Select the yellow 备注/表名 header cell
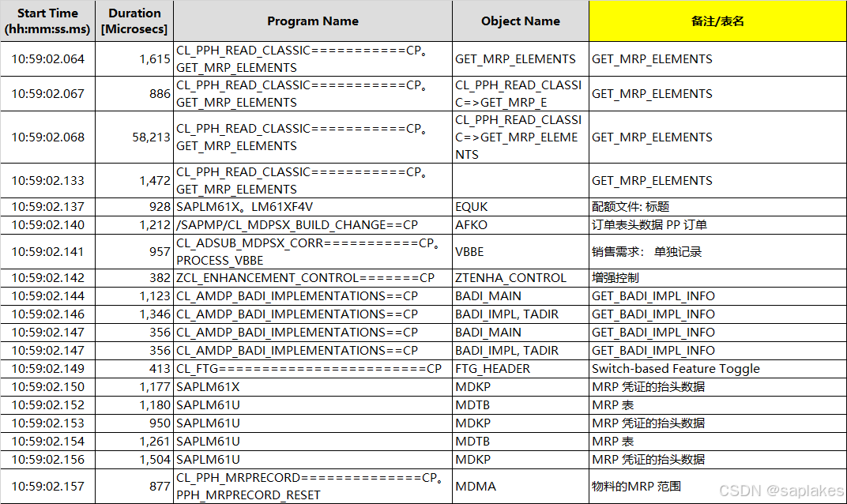The width and height of the screenshot is (847, 504). tap(717, 21)
